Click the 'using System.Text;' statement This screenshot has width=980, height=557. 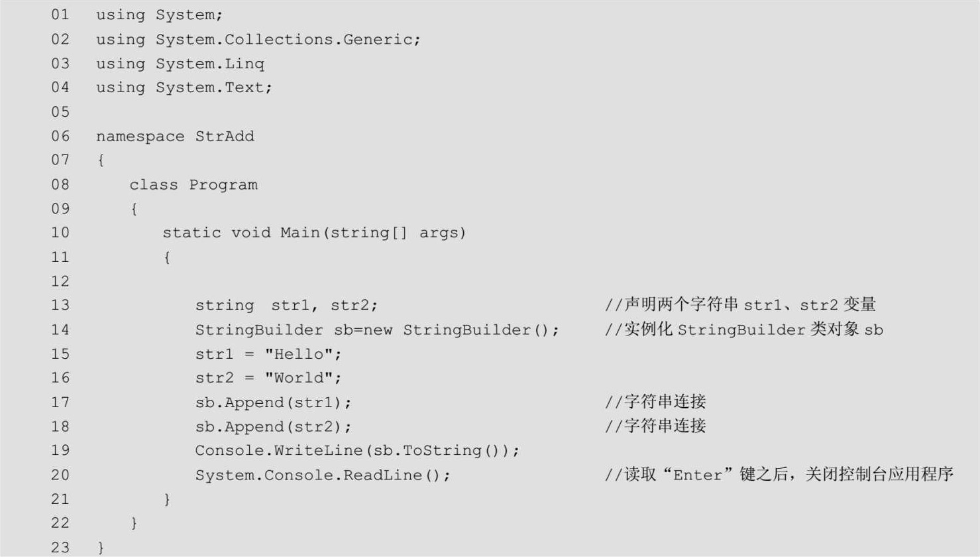click(184, 88)
